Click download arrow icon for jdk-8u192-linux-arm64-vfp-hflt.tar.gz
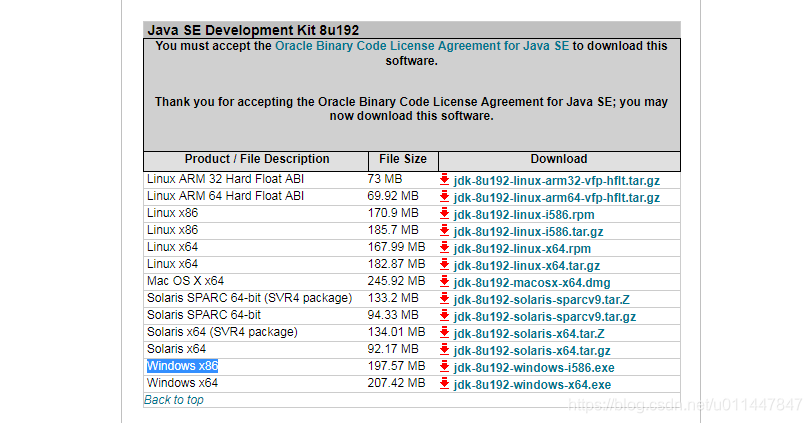Image resolution: width=812 pixels, height=423 pixels. [x=444, y=197]
